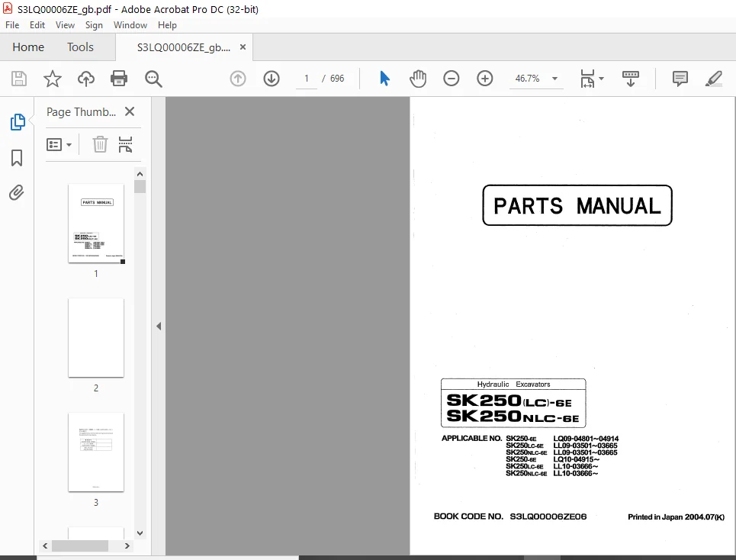Image resolution: width=736 pixels, height=560 pixels.
Task: Open the thumbnails options list dropdown
Action: pyautogui.click(x=59, y=144)
